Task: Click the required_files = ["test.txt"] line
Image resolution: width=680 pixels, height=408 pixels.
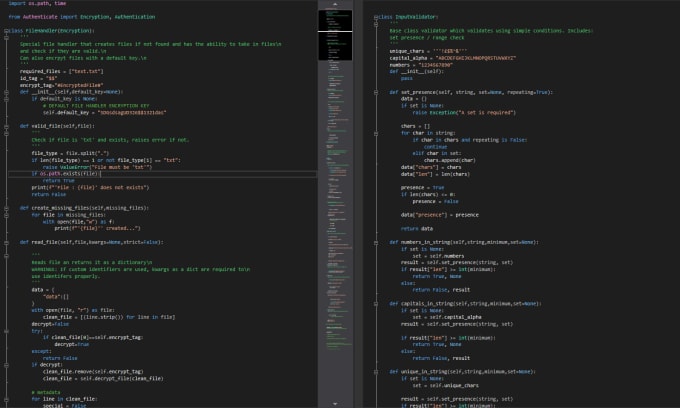Action: (62, 72)
